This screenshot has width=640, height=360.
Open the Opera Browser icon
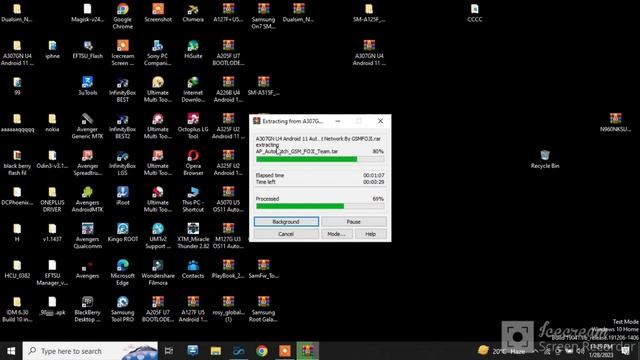[x=193, y=162]
